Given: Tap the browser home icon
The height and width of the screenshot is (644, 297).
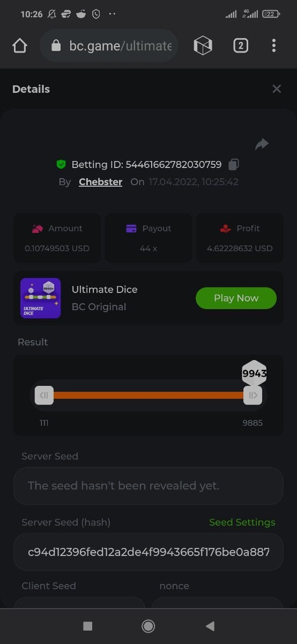Looking at the screenshot, I should pos(19,46).
